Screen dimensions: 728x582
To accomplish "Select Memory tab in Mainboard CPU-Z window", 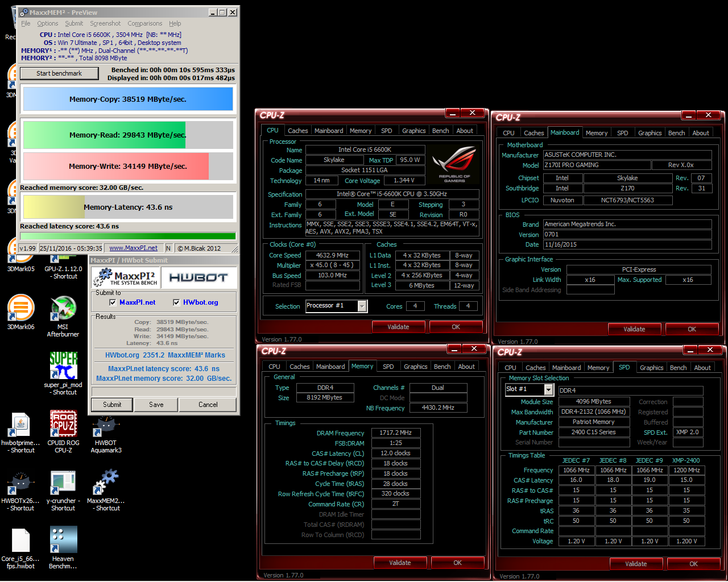I will point(597,133).
